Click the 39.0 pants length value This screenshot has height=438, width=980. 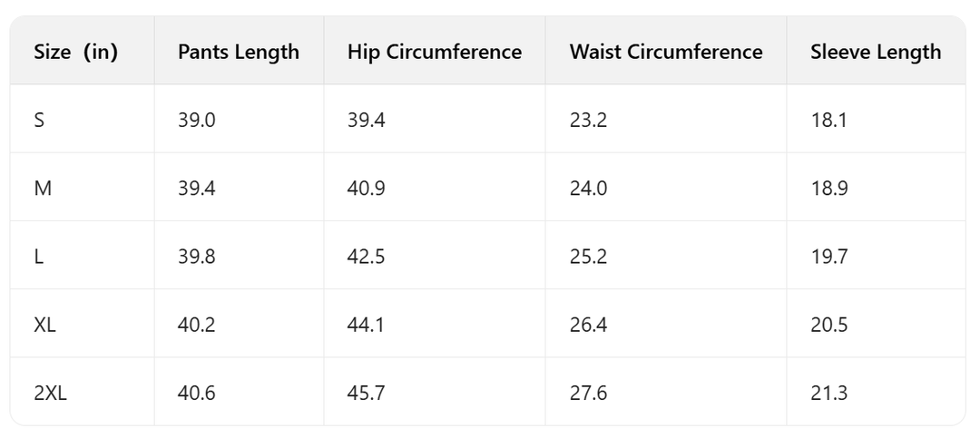click(197, 120)
